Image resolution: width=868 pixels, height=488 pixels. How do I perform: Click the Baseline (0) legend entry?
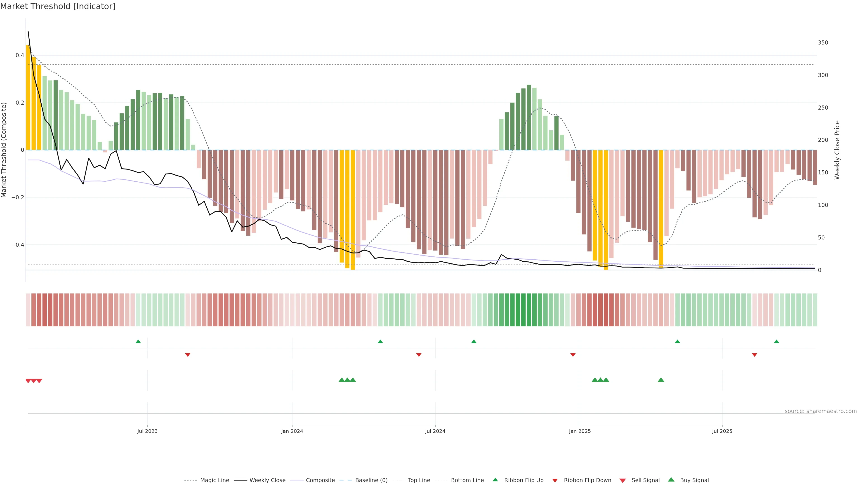(371, 480)
